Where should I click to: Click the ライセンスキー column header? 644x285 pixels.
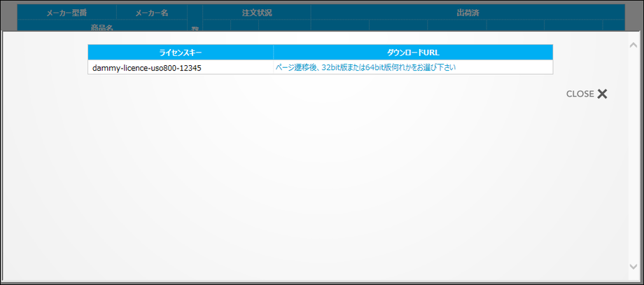181,53
